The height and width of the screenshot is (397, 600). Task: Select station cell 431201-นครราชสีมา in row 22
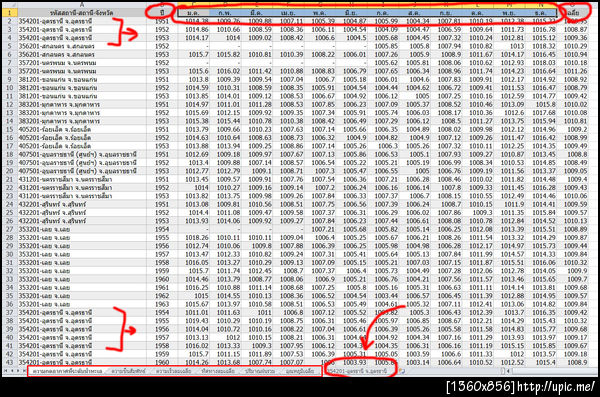(x=82, y=188)
